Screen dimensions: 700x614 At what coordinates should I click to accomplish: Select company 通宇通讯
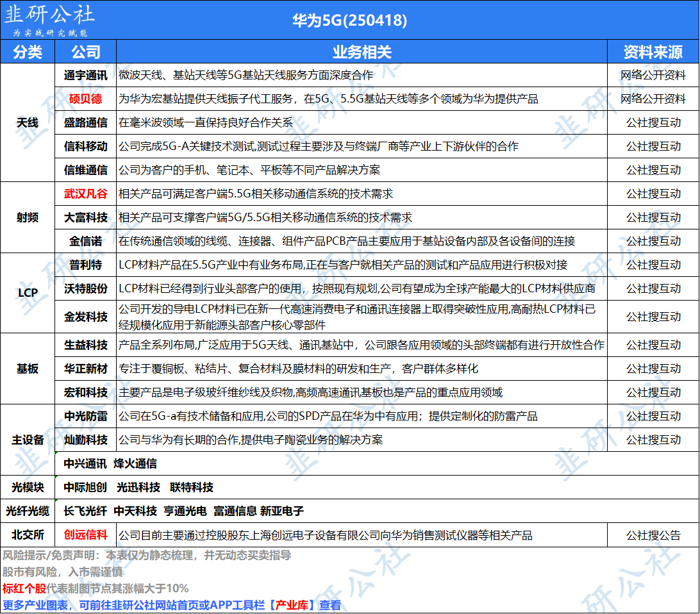coord(86,76)
